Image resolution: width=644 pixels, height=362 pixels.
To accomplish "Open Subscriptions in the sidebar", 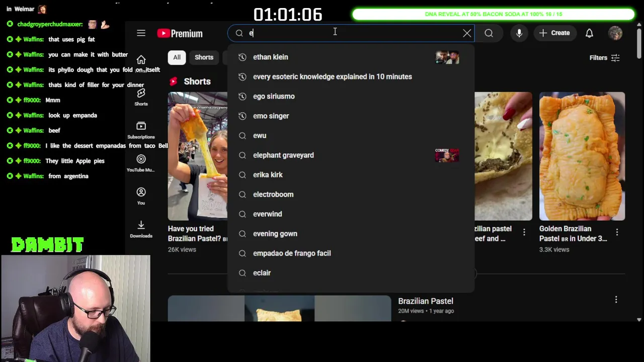I will click(141, 130).
